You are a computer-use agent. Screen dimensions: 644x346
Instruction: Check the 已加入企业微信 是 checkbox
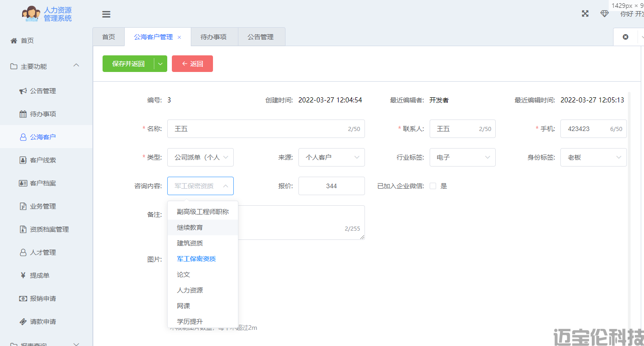(x=433, y=186)
